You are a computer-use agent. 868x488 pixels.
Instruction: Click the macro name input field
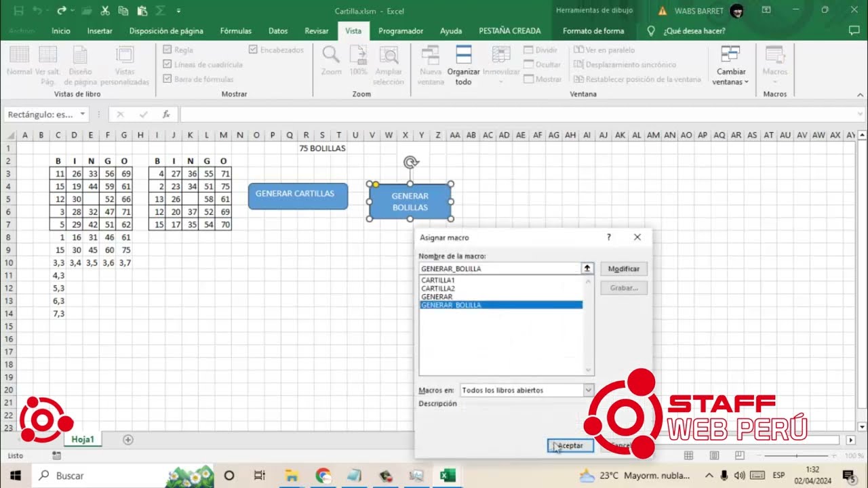[x=500, y=268]
